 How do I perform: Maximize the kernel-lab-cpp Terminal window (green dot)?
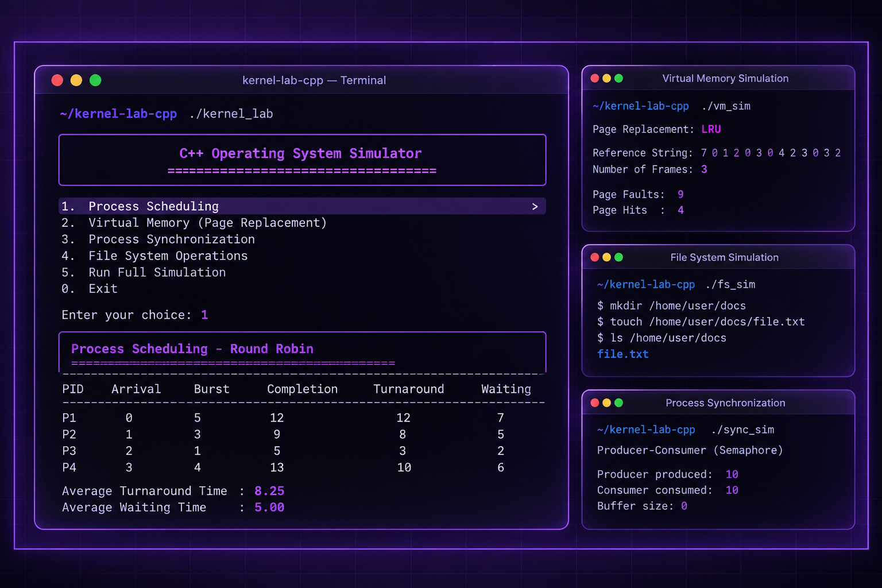tap(95, 80)
